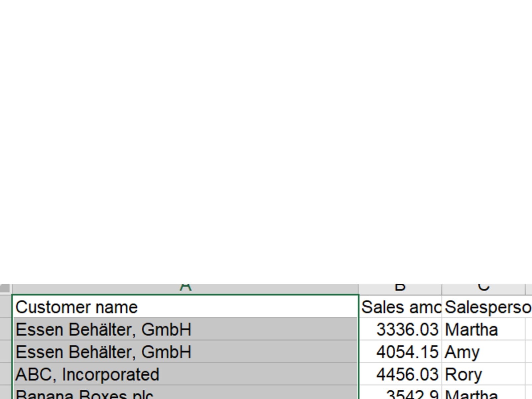This screenshot has height=399, width=532.
Task: Select the cell showing 3542.9
Action: (x=400, y=394)
